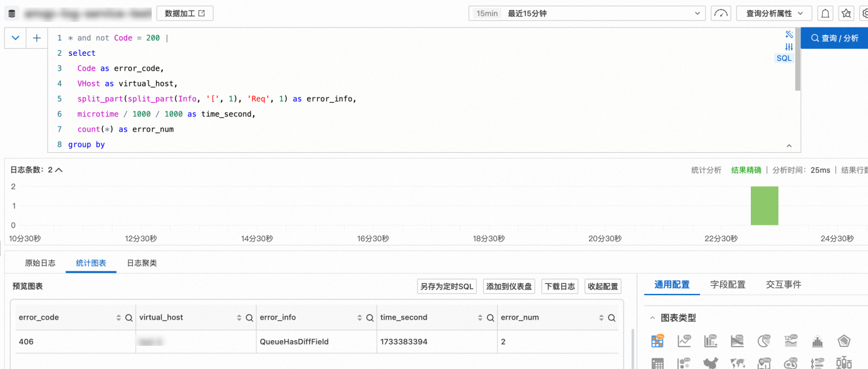Search the error_num column

tap(611, 318)
